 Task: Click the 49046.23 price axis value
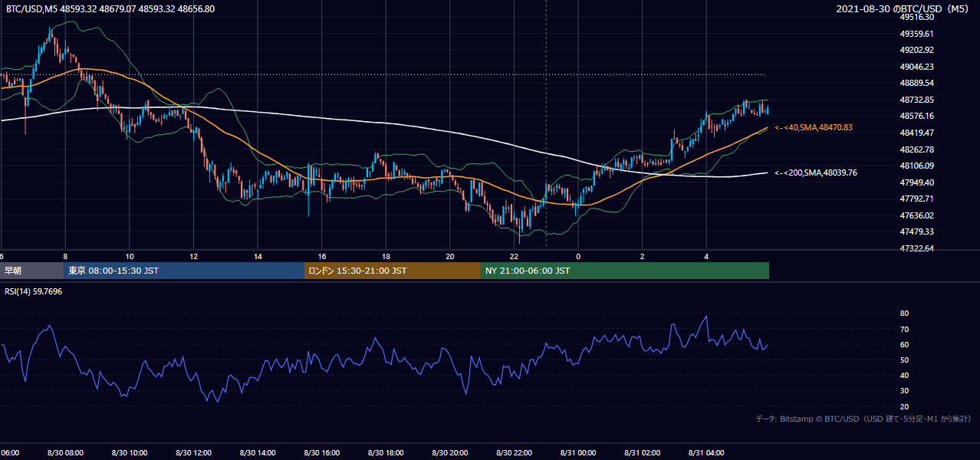coord(916,67)
